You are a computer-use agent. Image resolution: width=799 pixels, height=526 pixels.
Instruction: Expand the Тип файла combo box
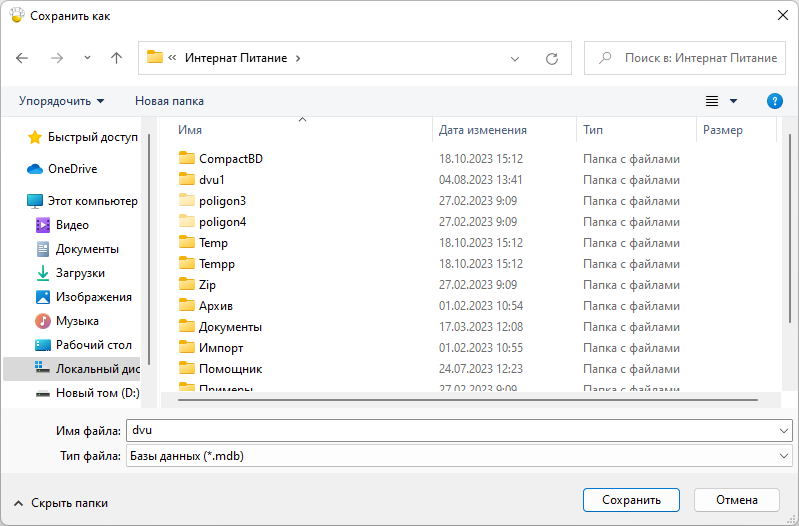point(783,456)
